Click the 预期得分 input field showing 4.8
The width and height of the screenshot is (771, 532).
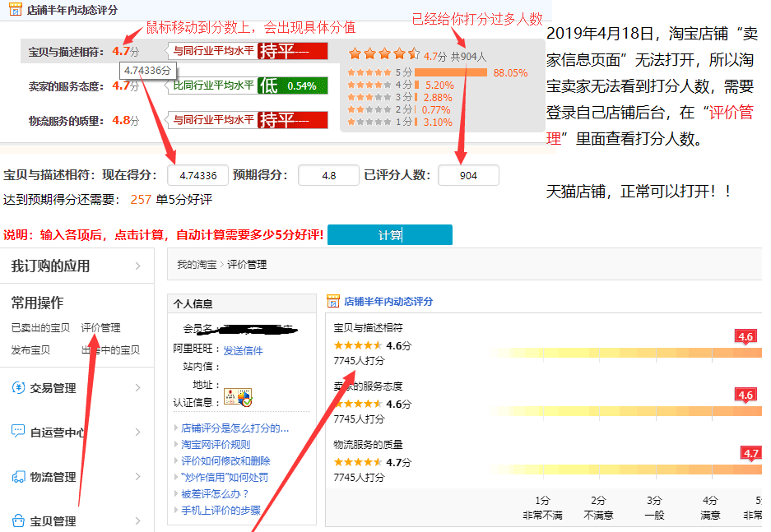(x=328, y=175)
